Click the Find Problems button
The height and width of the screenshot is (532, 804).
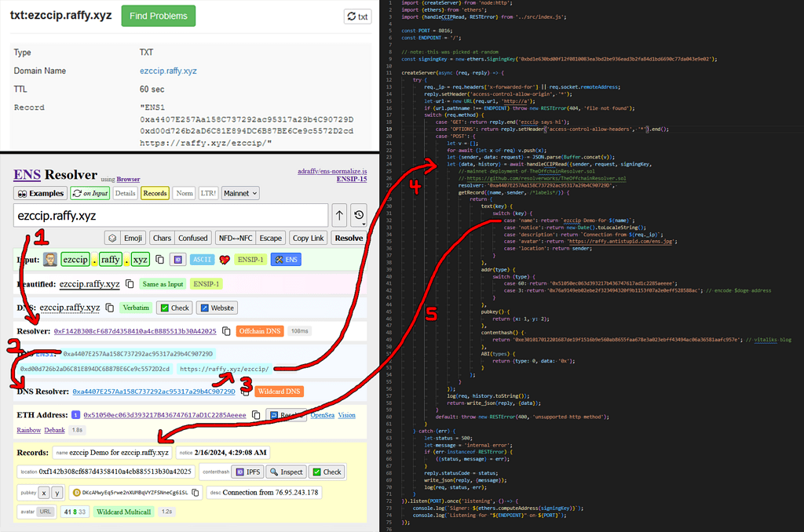click(157, 15)
